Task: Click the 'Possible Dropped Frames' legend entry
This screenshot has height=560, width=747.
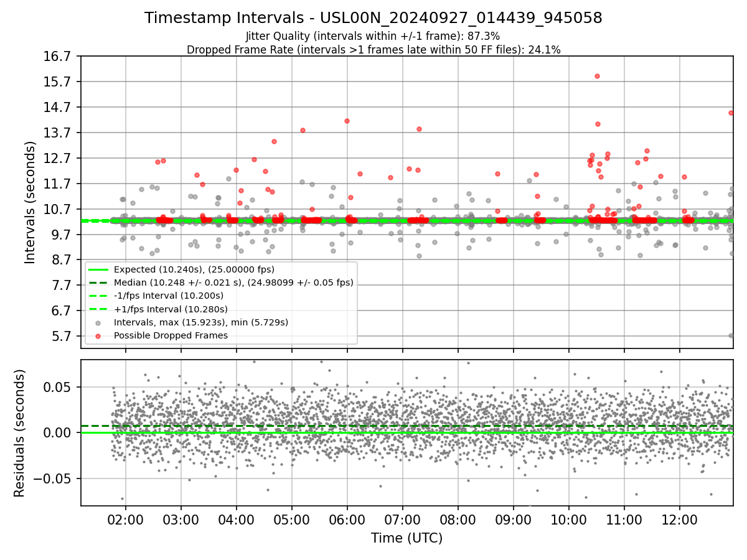Action: tap(171, 335)
